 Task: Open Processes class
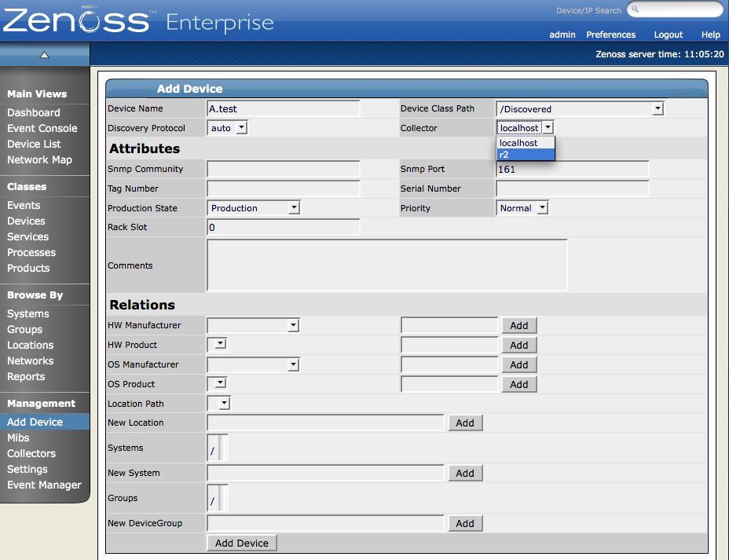click(x=31, y=253)
